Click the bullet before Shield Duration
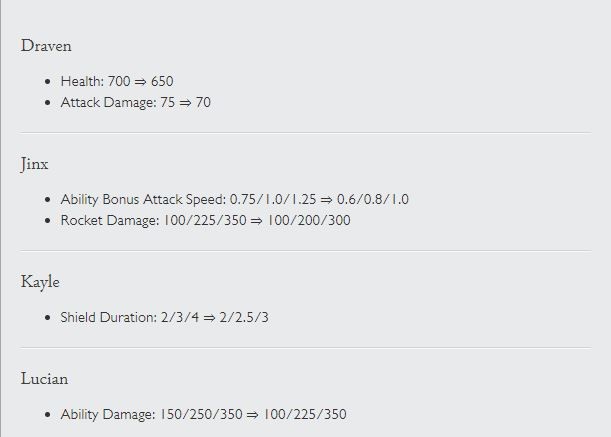This screenshot has width=611, height=437. [x=48, y=318]
